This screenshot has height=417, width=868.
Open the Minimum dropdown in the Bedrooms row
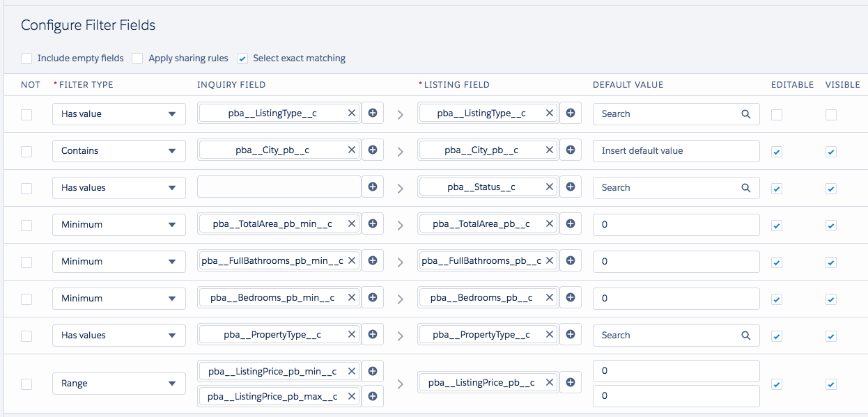click(x=118, y=298)
